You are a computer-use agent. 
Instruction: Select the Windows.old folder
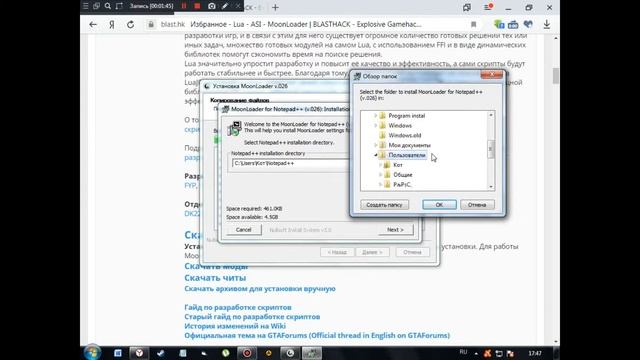404,136
